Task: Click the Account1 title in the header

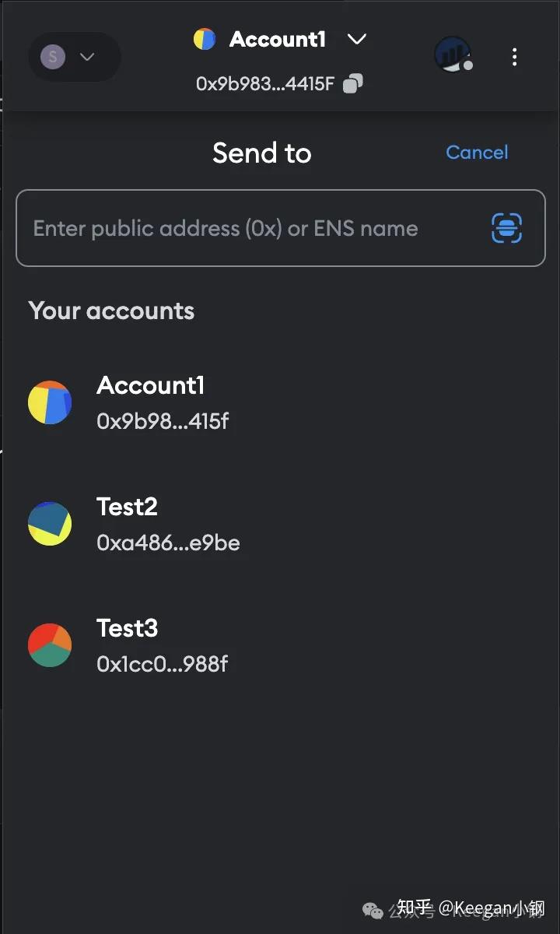Action: [278, 39]
